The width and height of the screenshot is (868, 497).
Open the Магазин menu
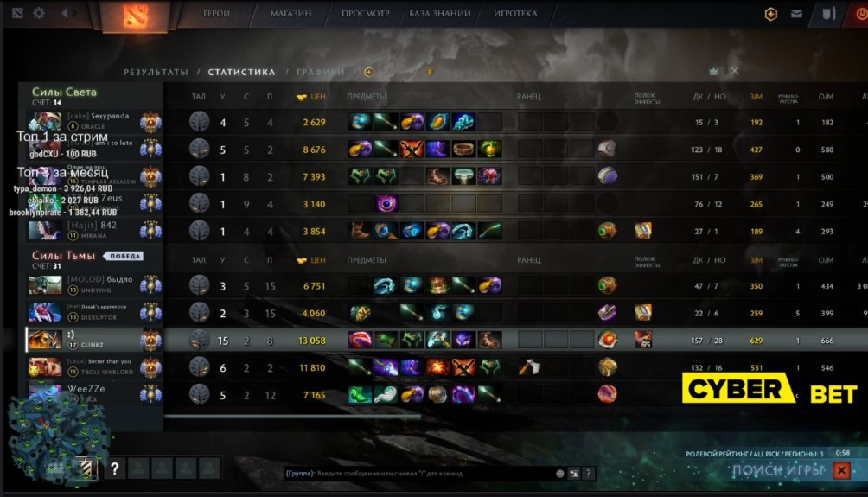click(x=290, y=13)
